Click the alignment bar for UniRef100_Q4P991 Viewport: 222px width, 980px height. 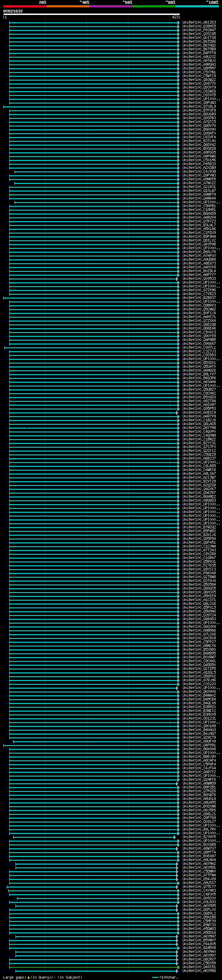(x=92, y=745)
